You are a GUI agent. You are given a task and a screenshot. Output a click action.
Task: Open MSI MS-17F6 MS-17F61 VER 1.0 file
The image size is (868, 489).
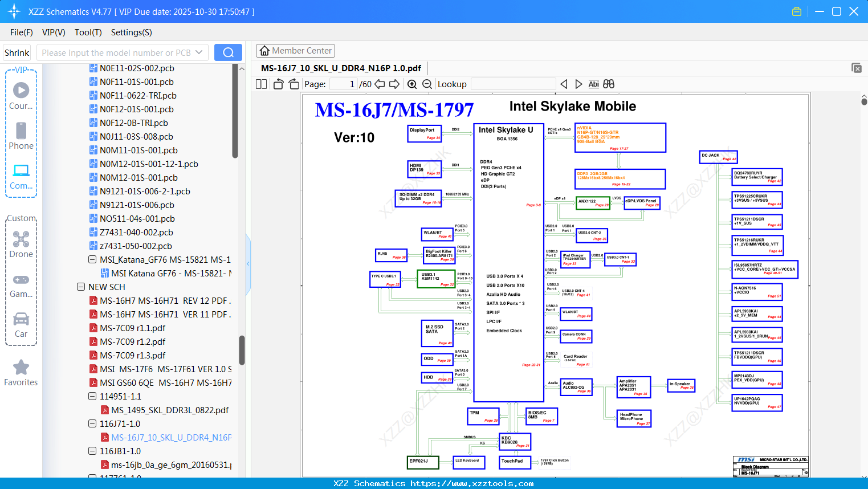point(160,369)
